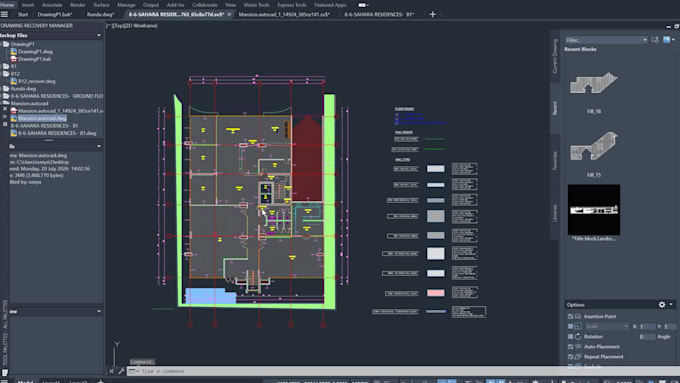Select 8-6-SAHARA RESIDENCES- GROUND FLO tree entry
Viewport: 680px width, 383px height.
(x=57, y=96)
